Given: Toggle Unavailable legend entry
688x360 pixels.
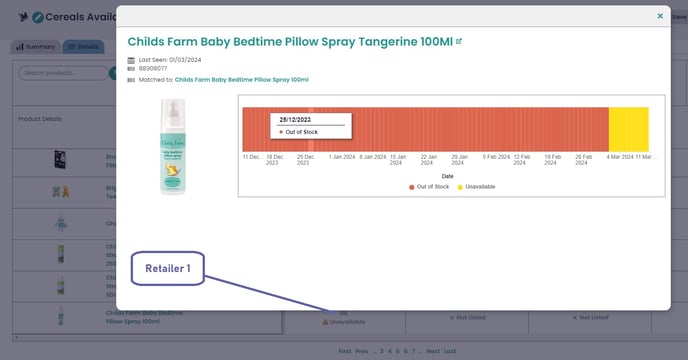Looking at the screenshot, I should (476, 187).
